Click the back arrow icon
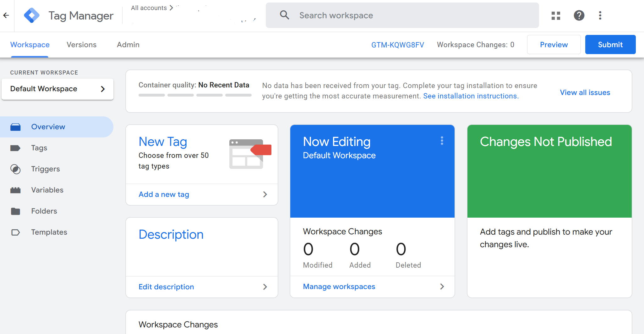The height and width of the screenshot is (334, 644). 6,15
